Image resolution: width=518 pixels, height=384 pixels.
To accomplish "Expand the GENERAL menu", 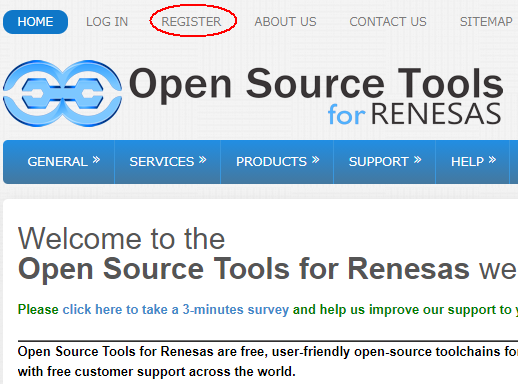I will 59,162.
